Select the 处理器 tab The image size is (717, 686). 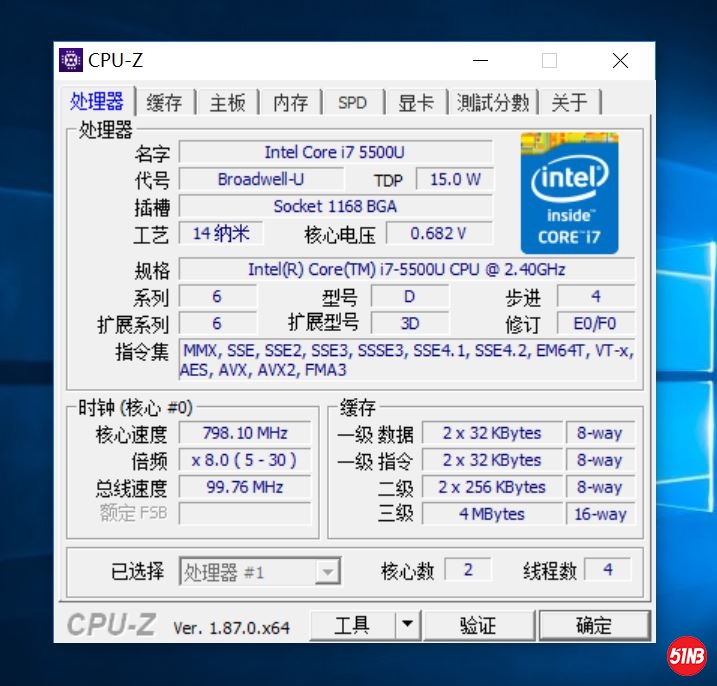(97, 101)
